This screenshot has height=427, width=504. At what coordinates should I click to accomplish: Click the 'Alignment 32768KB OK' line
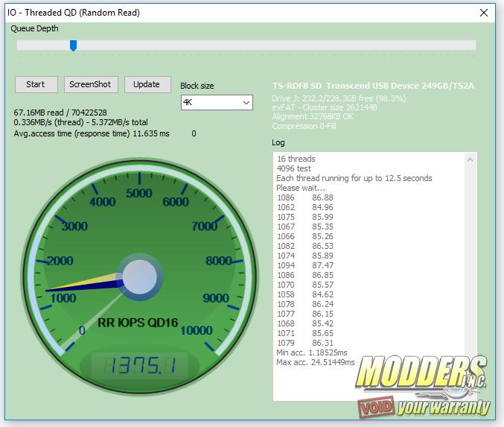(313, 116)
